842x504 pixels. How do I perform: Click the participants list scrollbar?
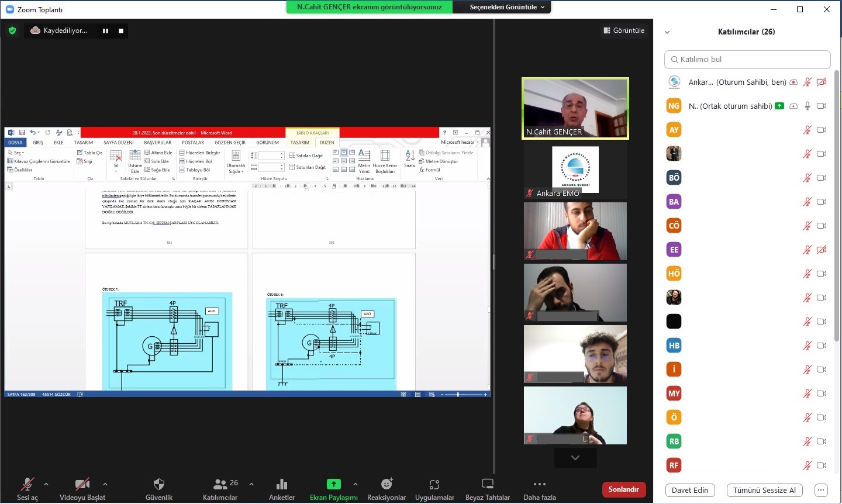836,205
